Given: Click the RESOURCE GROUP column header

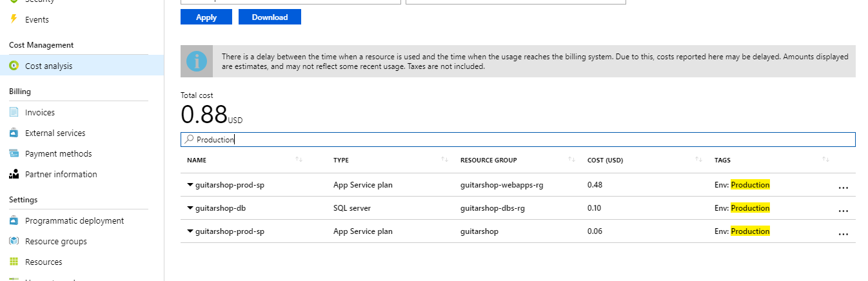Looking at the screenshot, I should point(489,160).
